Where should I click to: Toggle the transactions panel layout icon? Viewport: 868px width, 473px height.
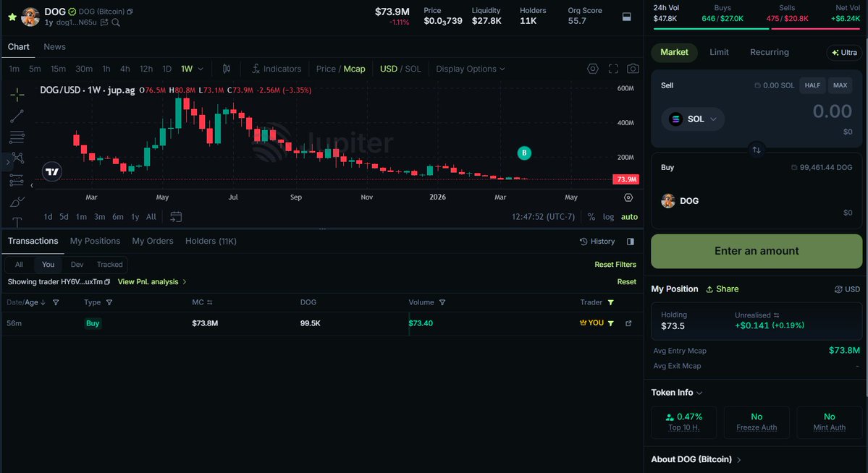tap(631, 242)
